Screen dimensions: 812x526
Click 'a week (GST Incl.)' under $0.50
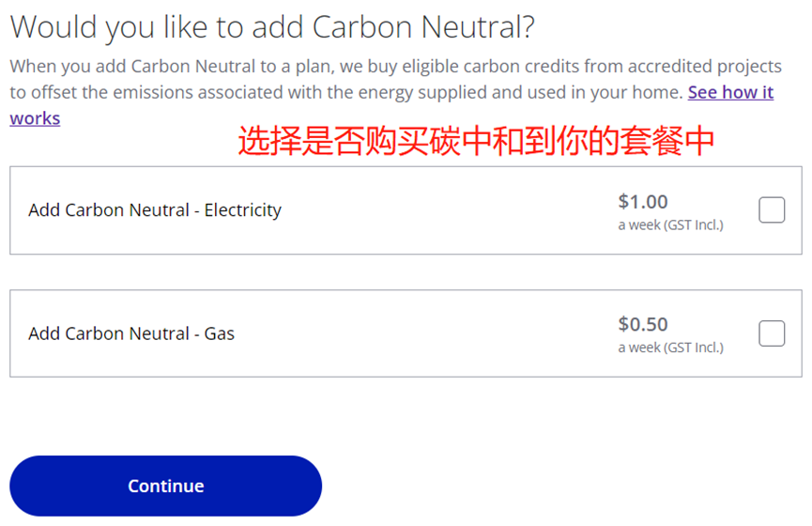(670, 348)
